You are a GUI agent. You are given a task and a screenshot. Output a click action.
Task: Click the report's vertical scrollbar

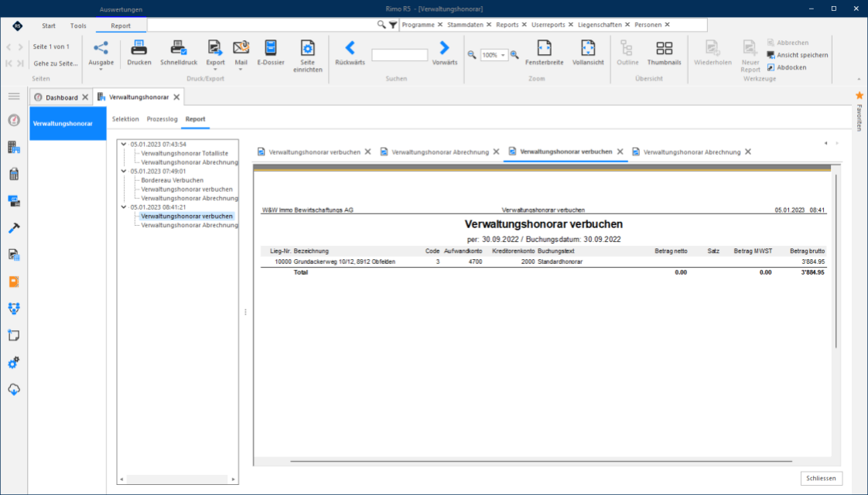836,261
